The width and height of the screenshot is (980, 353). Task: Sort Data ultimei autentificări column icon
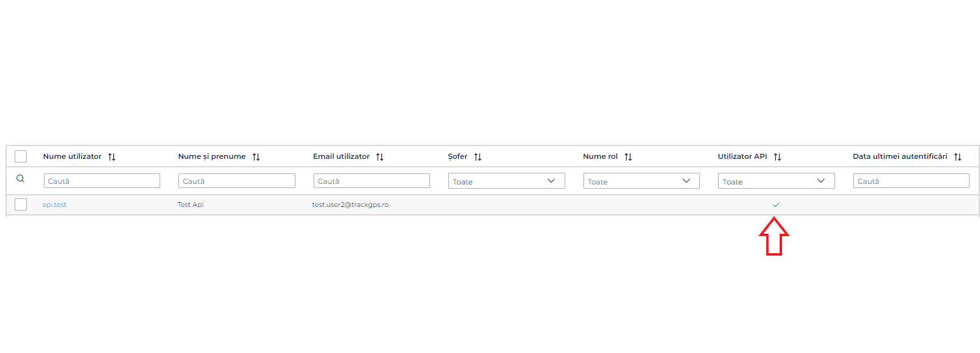coord(957,157)
